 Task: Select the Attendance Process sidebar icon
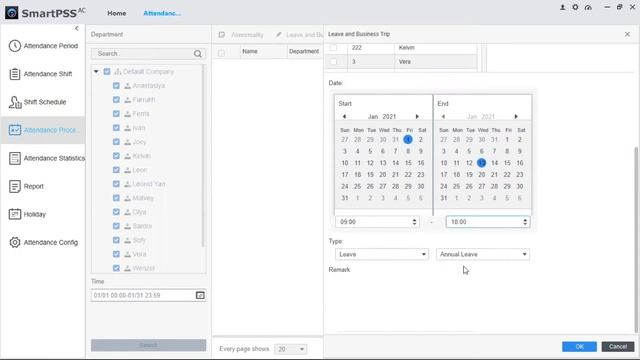click(15, 130)
